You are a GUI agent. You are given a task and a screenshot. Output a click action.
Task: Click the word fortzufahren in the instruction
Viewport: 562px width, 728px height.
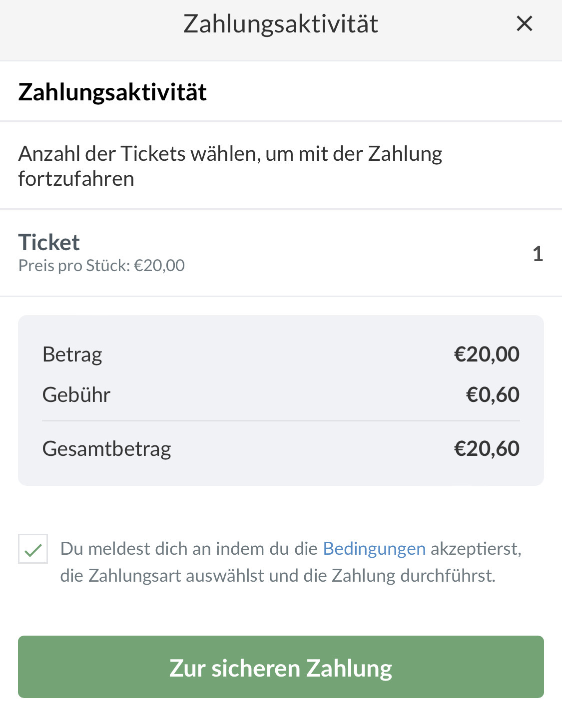coord(76,179)
